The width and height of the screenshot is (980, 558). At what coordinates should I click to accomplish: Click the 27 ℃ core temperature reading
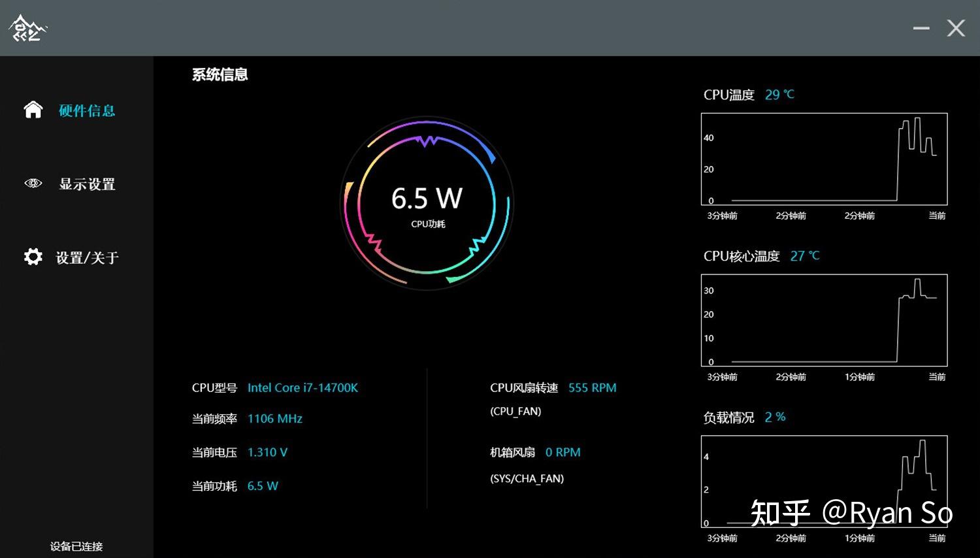click(x=805, y=256)
